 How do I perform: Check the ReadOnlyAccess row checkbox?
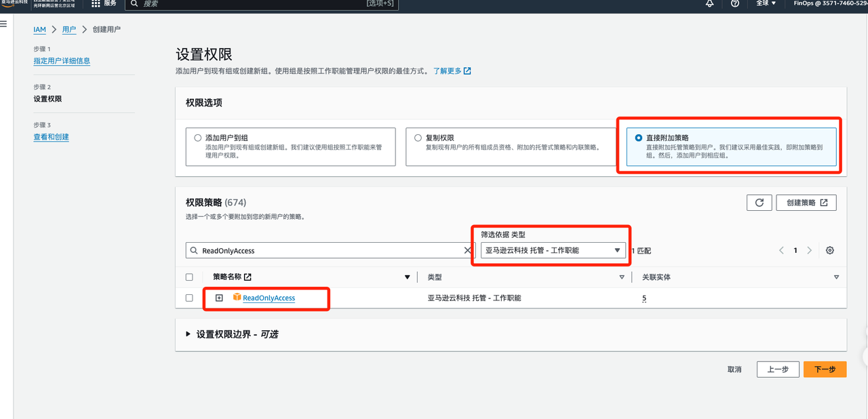189,298
